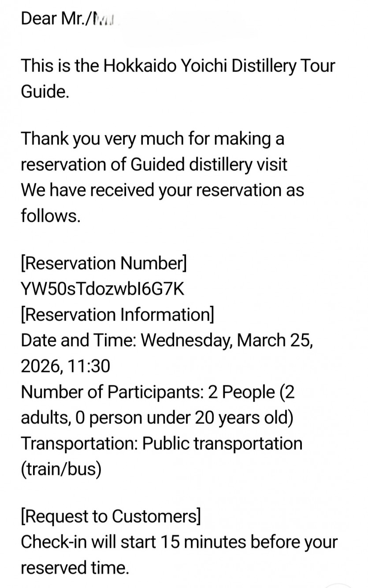Click the "reserved time." text
The width and height of the screenshot is (368, 588).
point(75,568)
